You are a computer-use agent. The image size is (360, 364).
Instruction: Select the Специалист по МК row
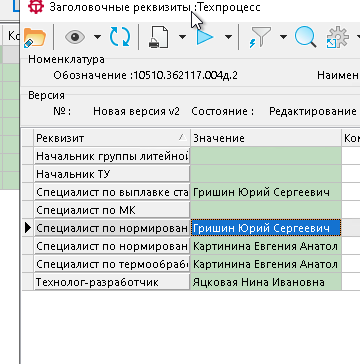click(x=112, y=210)
